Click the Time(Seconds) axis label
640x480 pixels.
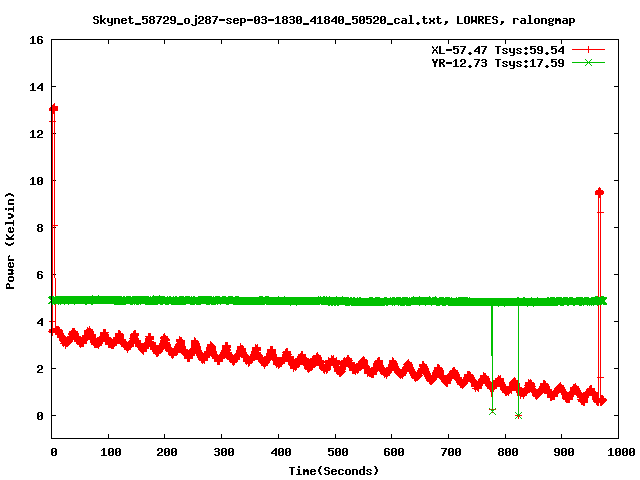(x=333, y=471)
